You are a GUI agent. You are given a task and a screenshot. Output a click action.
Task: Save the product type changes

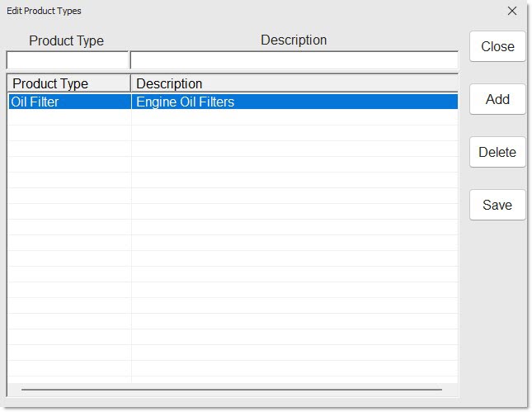point(497,205)
